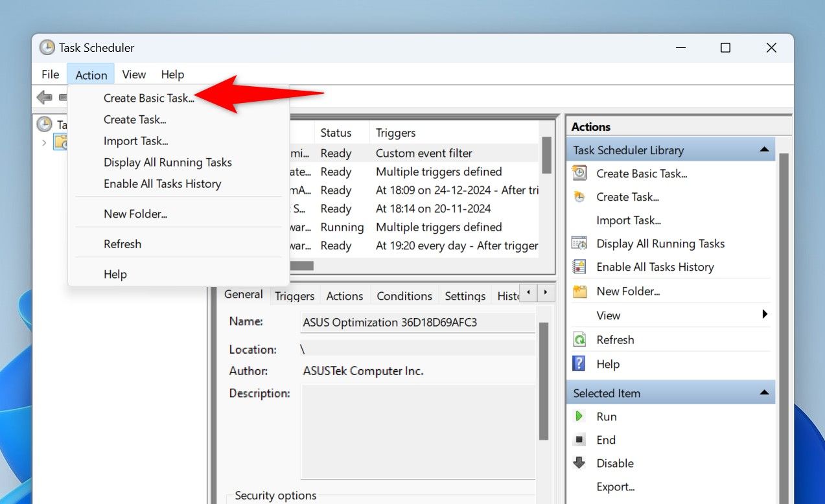Viewport: 825px width, 504px height.
Task: Click the Description text box
Action: coord(418,431)
